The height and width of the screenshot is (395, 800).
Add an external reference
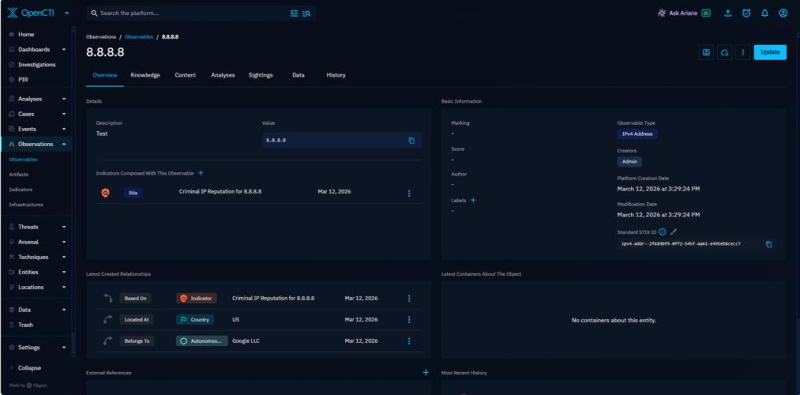point(426,373)
